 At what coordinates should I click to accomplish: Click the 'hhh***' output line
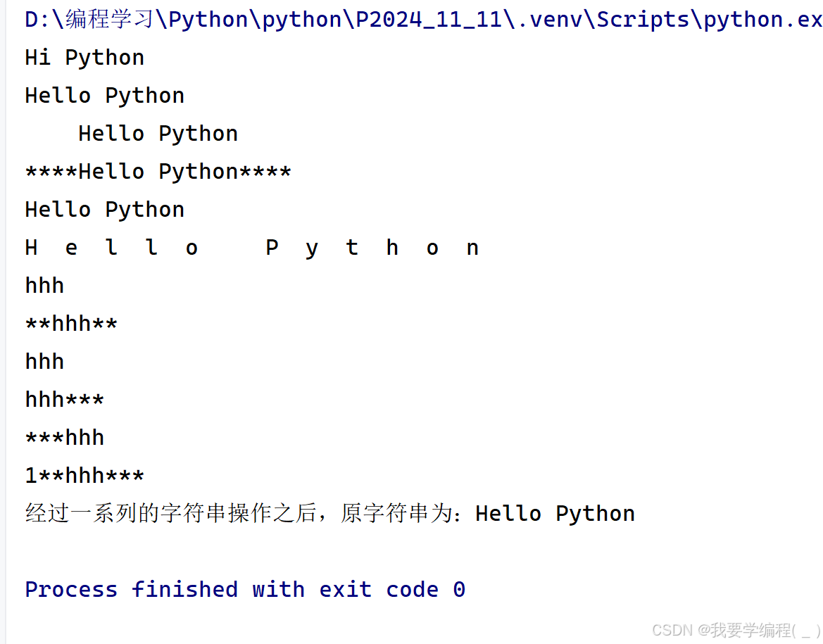click(65, 400)
